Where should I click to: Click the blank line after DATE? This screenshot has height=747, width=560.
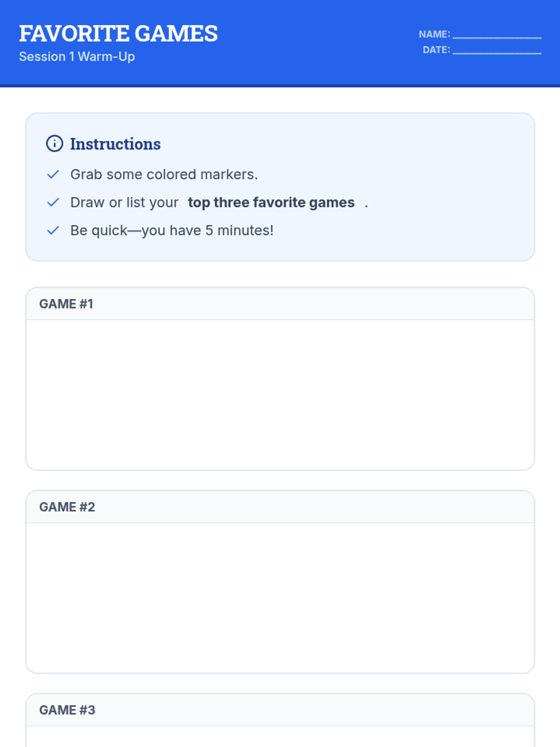497,50
